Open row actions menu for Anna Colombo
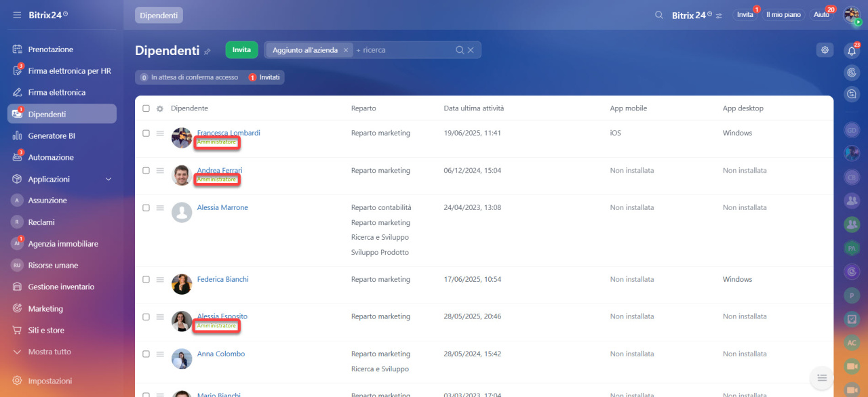868x397 pixels. 160,354
